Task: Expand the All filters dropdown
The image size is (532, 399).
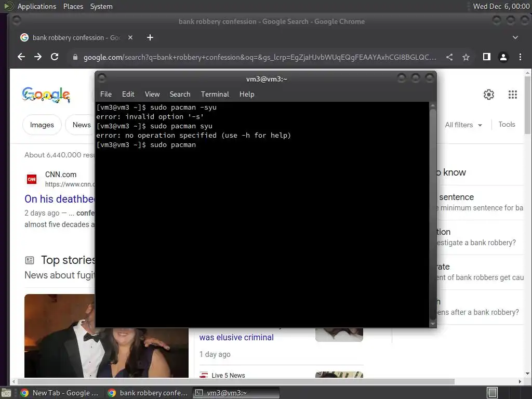Action: point(463,125)
